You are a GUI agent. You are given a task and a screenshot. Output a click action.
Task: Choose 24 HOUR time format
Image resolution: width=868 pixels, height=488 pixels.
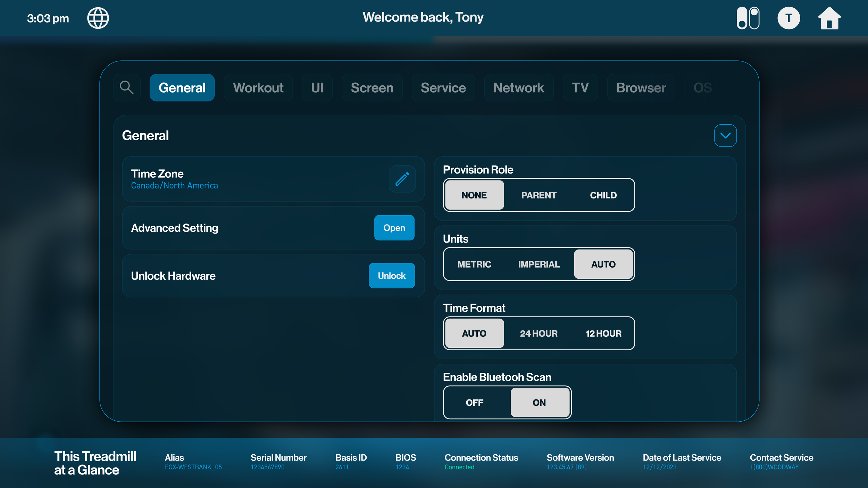point(539,333)
